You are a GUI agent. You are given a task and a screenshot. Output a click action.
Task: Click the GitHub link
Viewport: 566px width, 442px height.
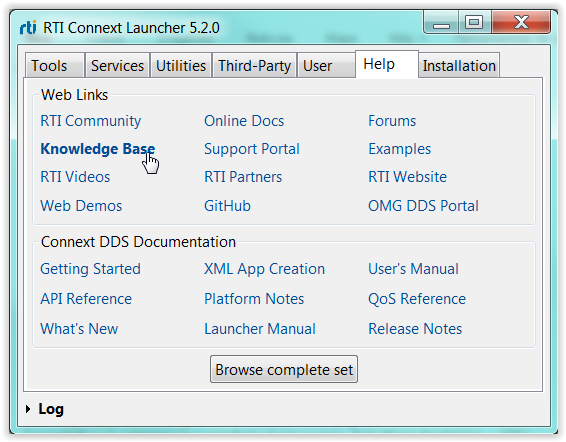click(227, 206)
